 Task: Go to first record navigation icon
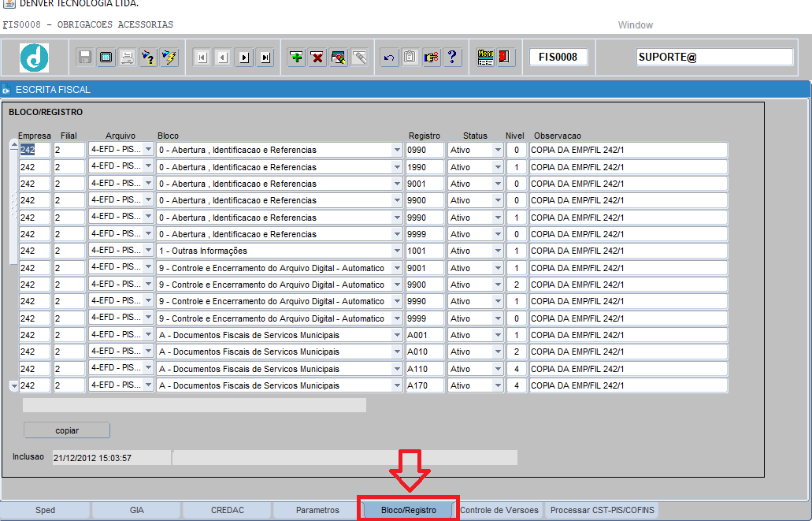point(202,57)
